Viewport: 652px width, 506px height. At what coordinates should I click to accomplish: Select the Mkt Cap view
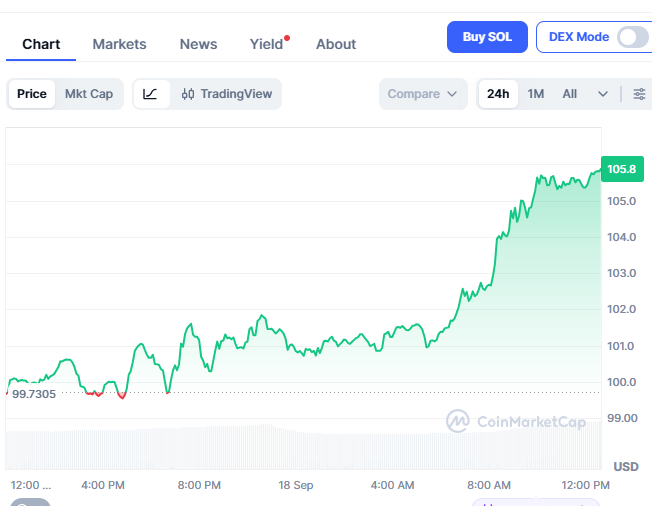[89, 94]
